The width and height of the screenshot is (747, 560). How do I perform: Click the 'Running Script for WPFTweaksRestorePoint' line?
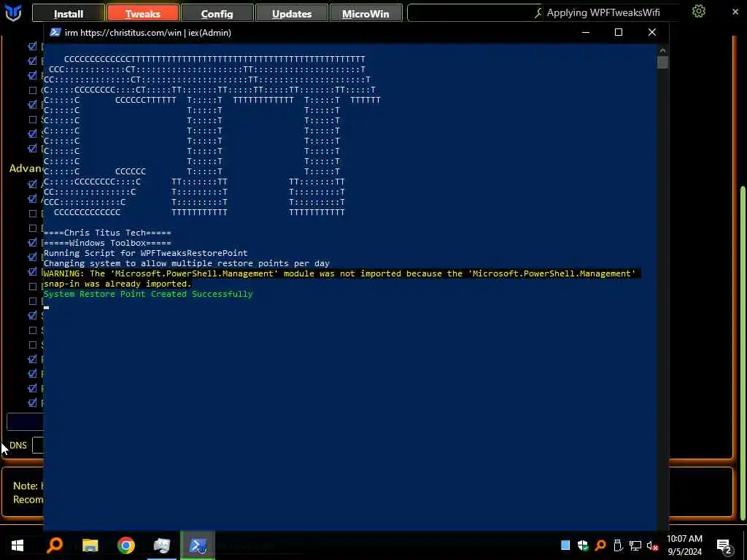coord(145,253)
